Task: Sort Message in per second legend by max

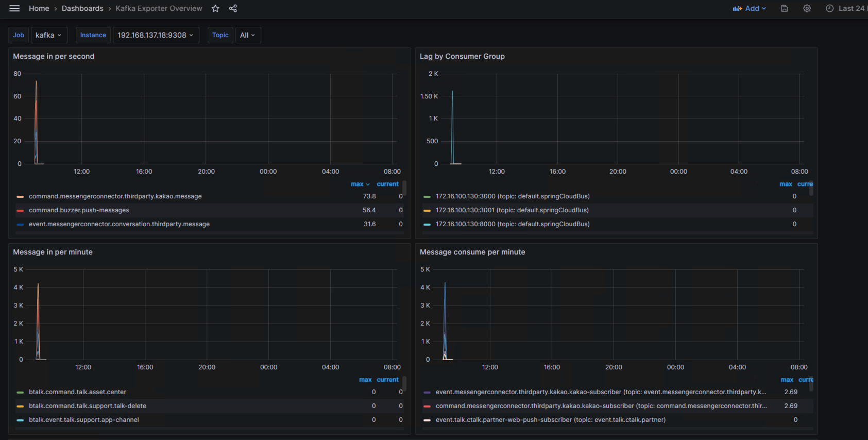Action: (358, 184)
